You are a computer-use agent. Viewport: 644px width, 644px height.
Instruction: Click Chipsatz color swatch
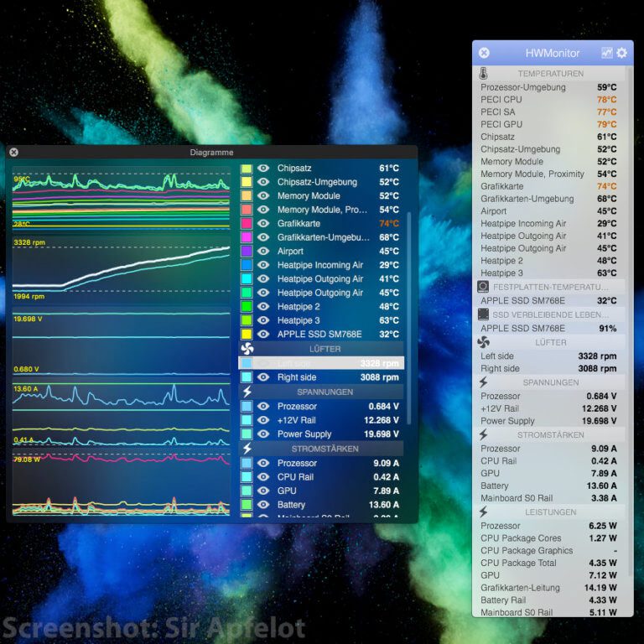pos(247,169)
